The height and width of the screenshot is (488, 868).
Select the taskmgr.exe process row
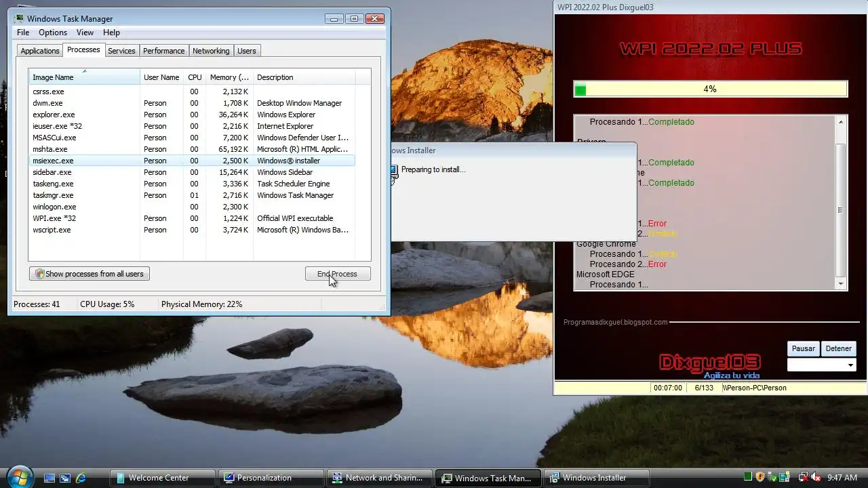click(191, 195)
